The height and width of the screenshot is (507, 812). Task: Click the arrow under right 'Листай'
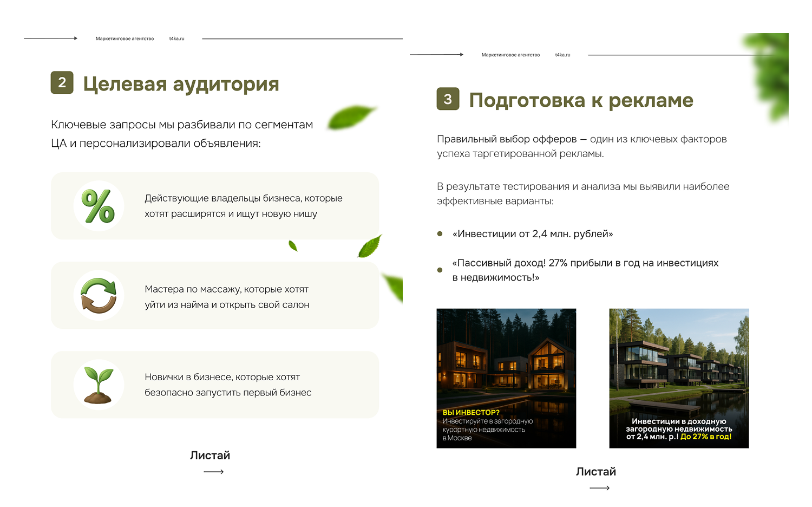tap(600, 488)
